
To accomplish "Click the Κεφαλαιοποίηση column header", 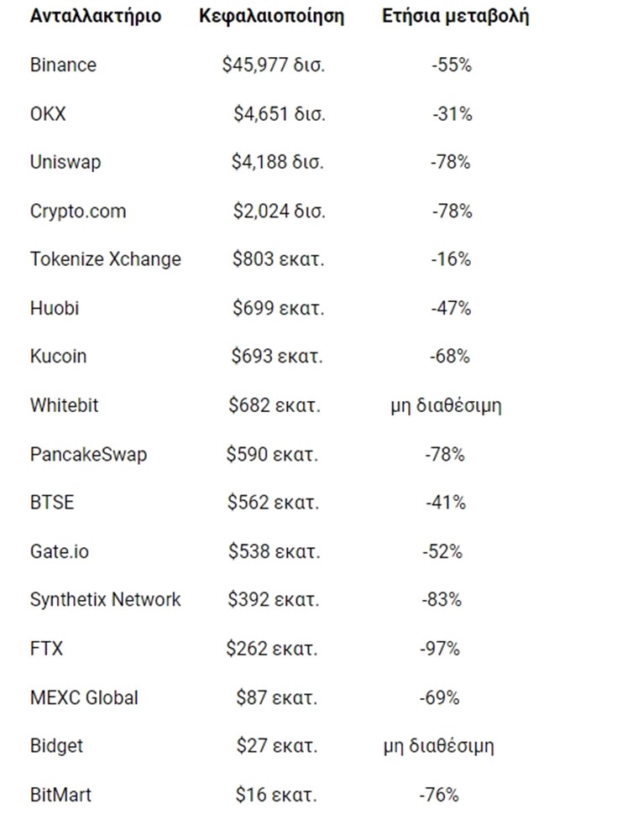I will tap(271, 16).
